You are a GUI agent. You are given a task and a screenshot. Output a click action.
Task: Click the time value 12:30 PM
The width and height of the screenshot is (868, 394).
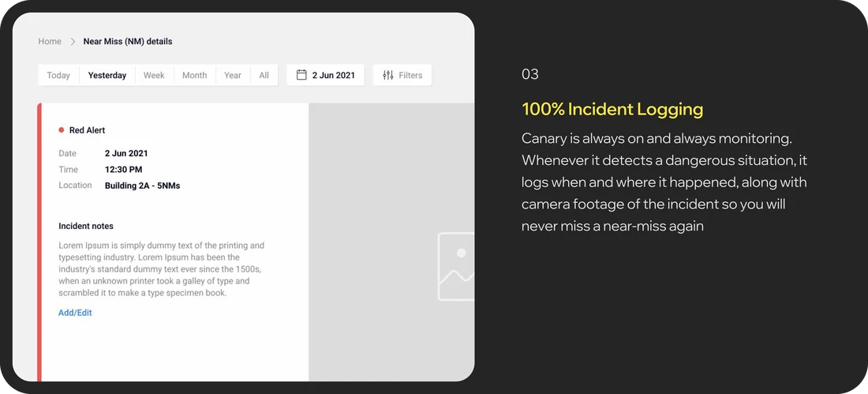click(x=123, y=170)
